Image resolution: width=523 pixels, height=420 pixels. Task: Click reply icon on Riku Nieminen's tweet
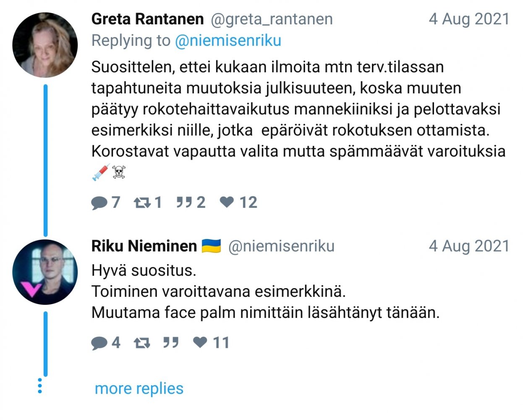click(99, 343)
